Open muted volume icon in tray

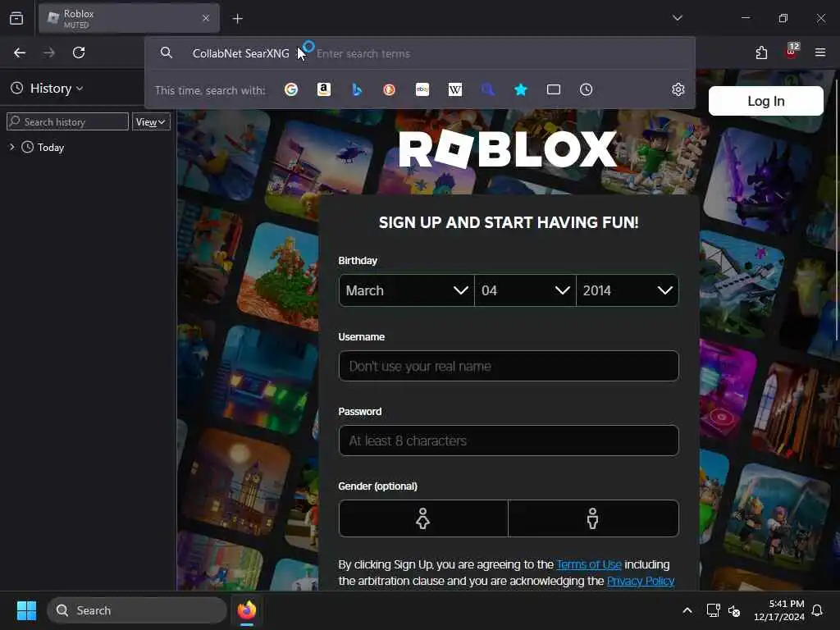pyautogui.click(x=734, y=610)
